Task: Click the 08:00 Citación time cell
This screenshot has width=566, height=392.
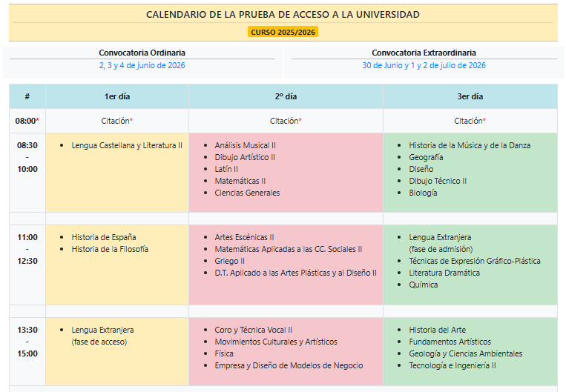Action: tap(27, 121)
